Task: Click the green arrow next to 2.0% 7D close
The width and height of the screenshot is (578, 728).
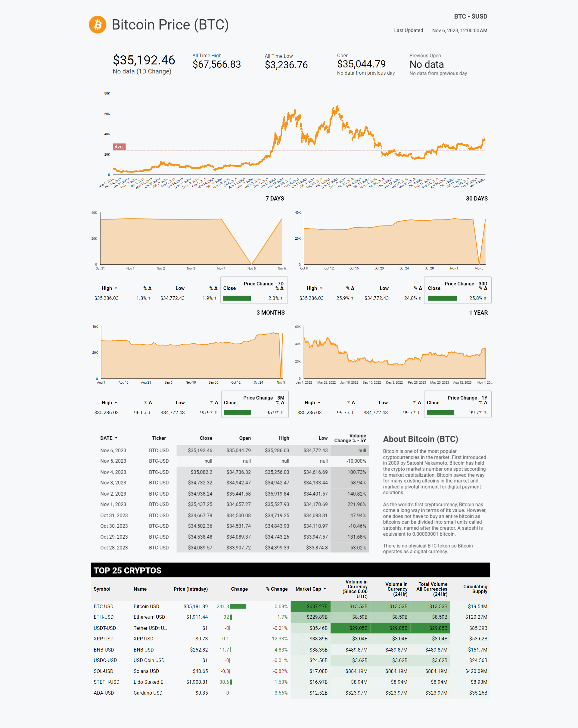Action: pyautogui.click(x=281, y=298)
